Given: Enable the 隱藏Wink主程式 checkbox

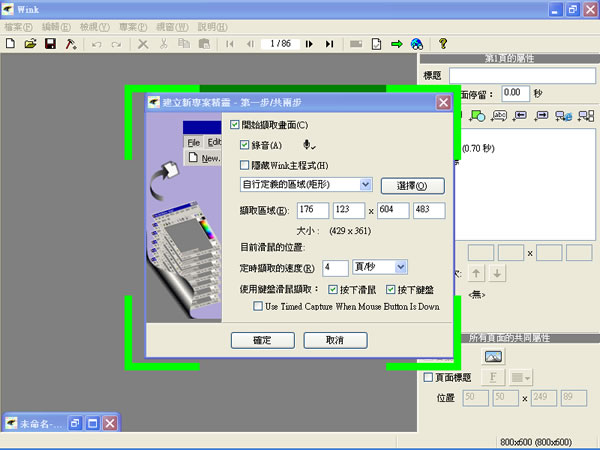Looking at the screenshot, I should pyautogui.click(x=245, y=165).
